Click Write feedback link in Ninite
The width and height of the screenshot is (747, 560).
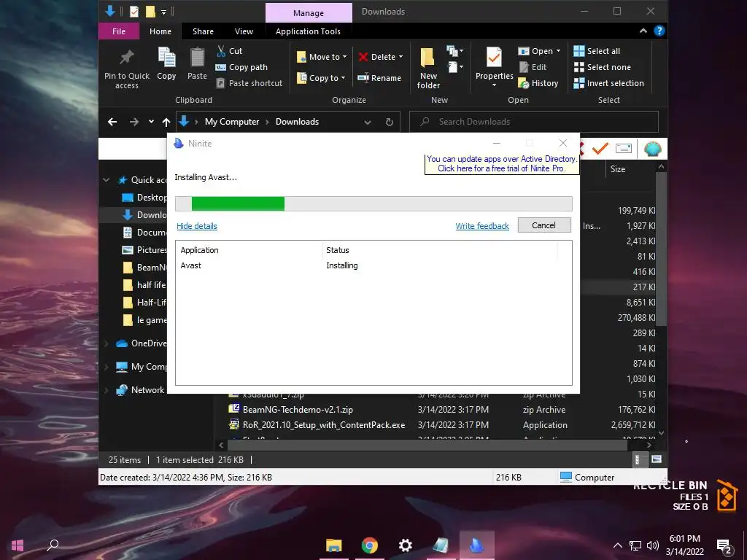click(482, 226)
